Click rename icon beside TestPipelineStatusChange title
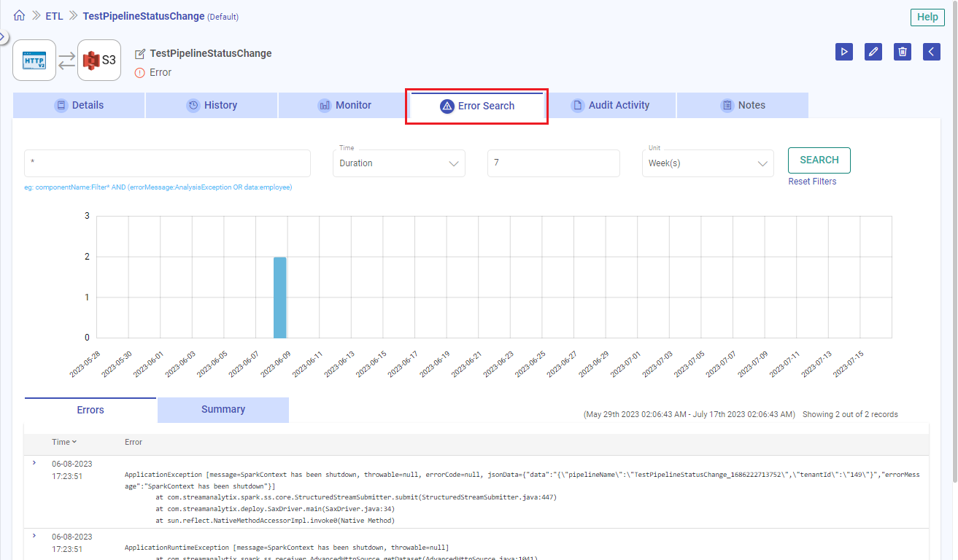The height and width of the screenshot is (560, 958). click(x=140, y=54)
